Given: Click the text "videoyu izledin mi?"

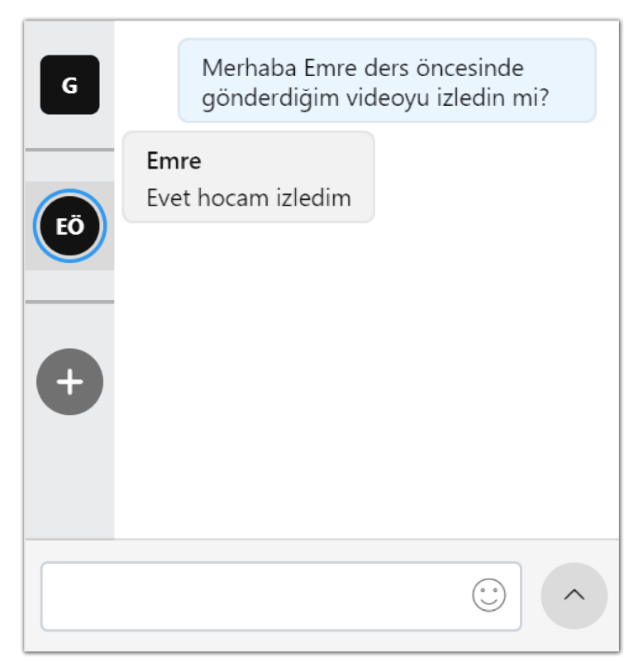Looking at the screenshot, I should [x=447, y=98].
